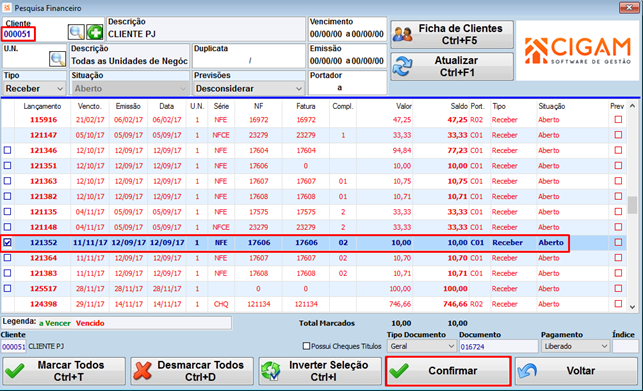Click Marcar Todos button

pyautogui.click(x=64, y=371)
